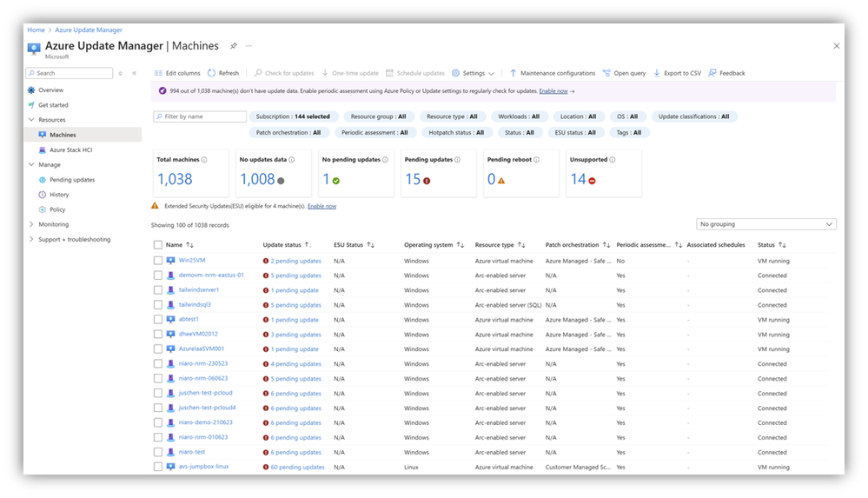Click the Edit columns toolbar icon
Screen dimensions: 868x498
pyautogui.click(x=158, y=73)
